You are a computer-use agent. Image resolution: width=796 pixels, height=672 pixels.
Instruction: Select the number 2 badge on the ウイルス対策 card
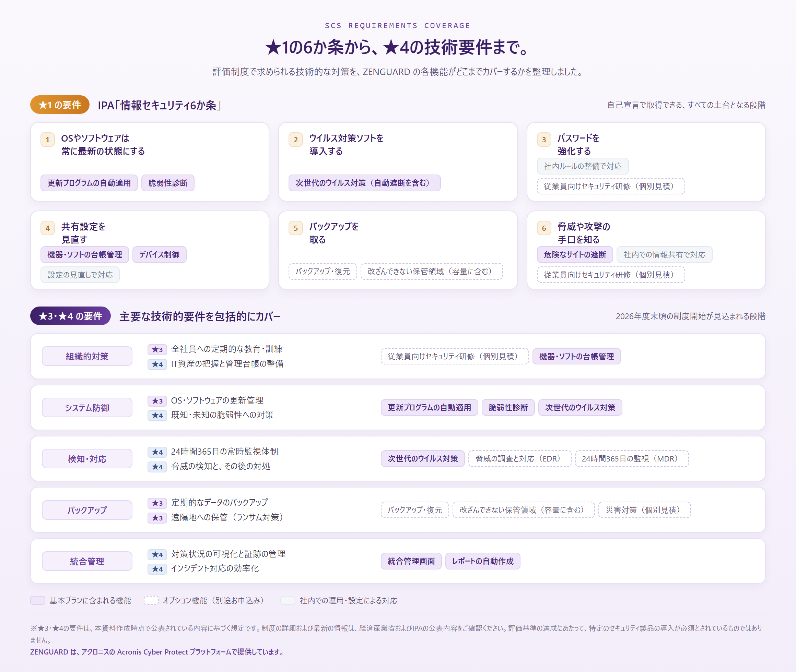click(x=296, y=140)
